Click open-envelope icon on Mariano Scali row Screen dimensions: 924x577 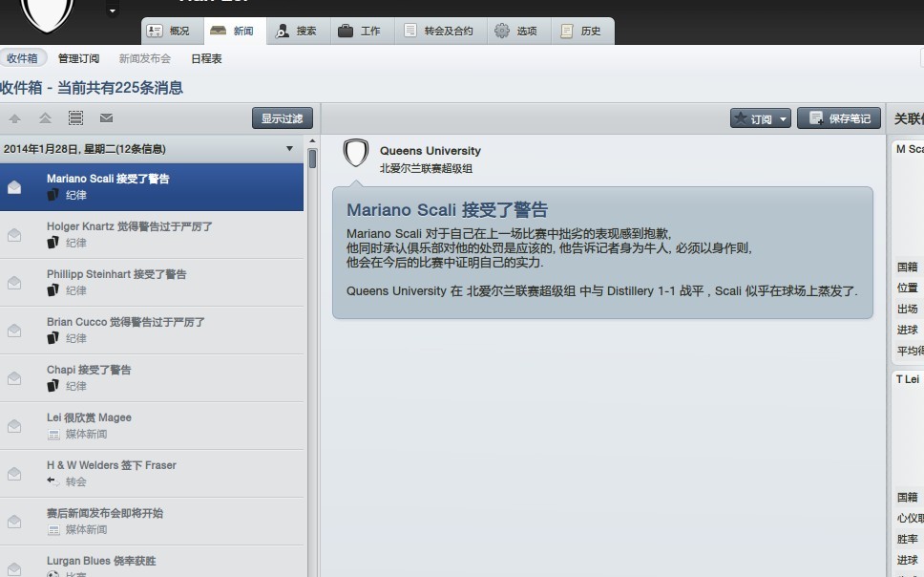[14, 187]
